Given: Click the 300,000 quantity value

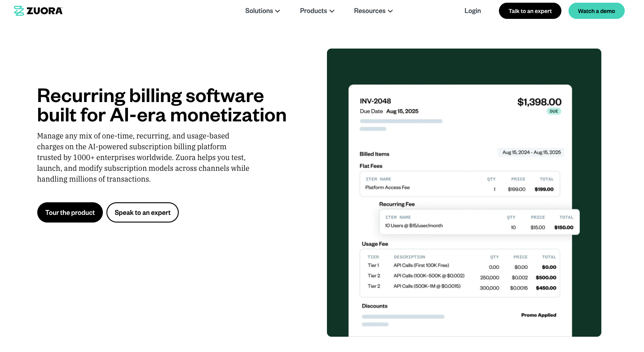Looking at the screenshot, I should pyautogui.click(x=490, y=288).
